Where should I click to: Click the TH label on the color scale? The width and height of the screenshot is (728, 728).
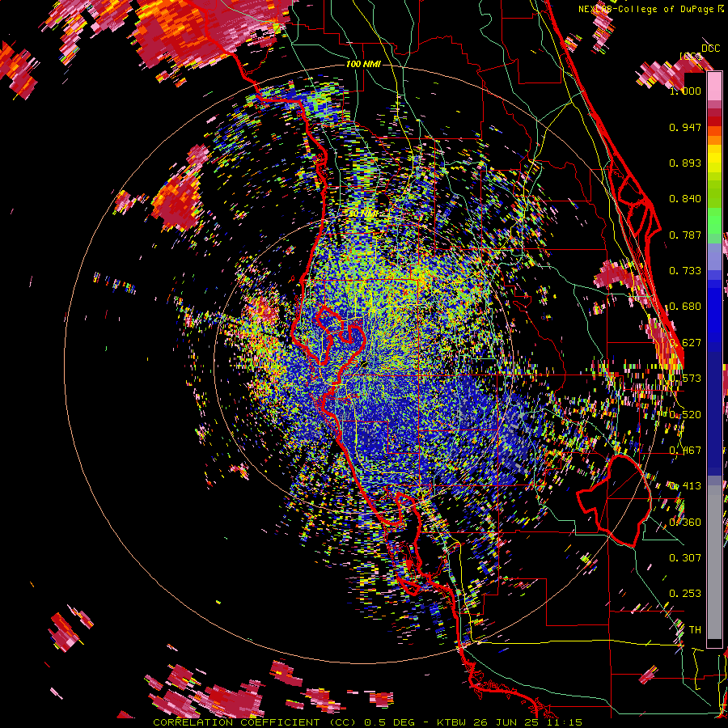[x=695, y=629]
